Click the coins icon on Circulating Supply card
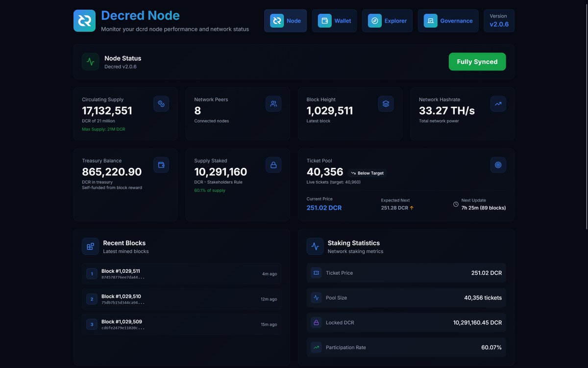 pos(161,104)
